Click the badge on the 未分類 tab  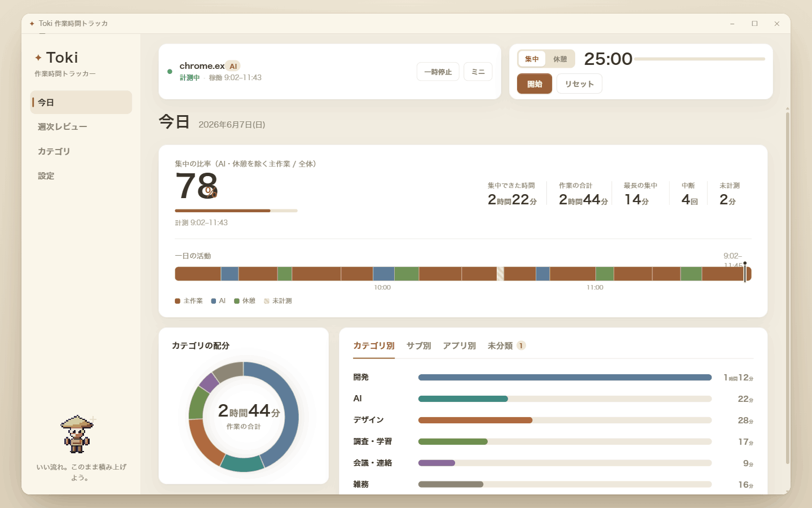click(521, 345)
